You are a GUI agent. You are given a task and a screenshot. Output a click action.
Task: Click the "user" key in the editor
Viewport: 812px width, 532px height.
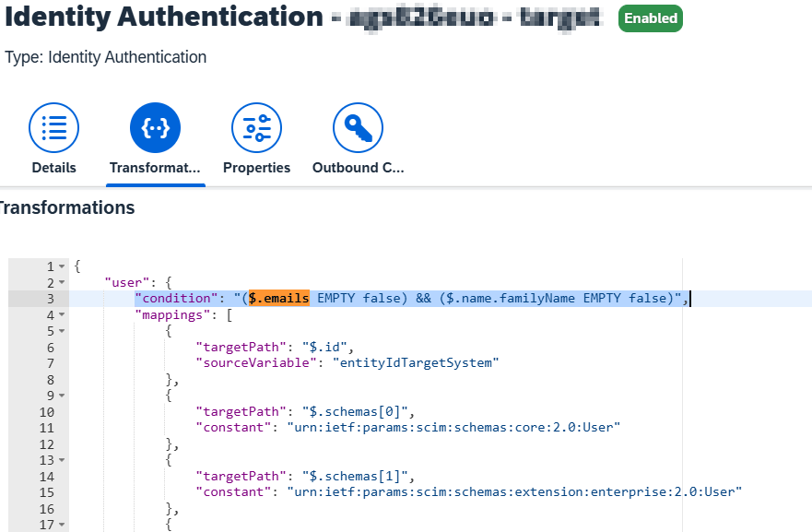pos(127,283)
